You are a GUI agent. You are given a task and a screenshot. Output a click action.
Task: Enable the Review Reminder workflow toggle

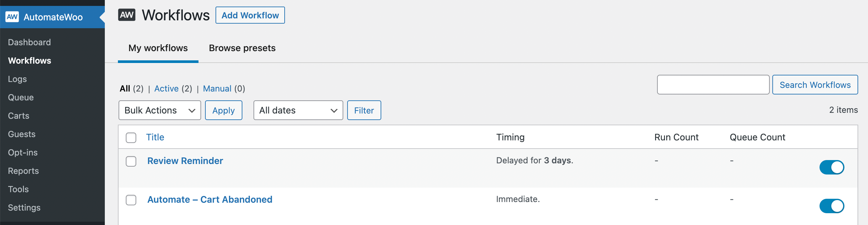click(831, 167)
